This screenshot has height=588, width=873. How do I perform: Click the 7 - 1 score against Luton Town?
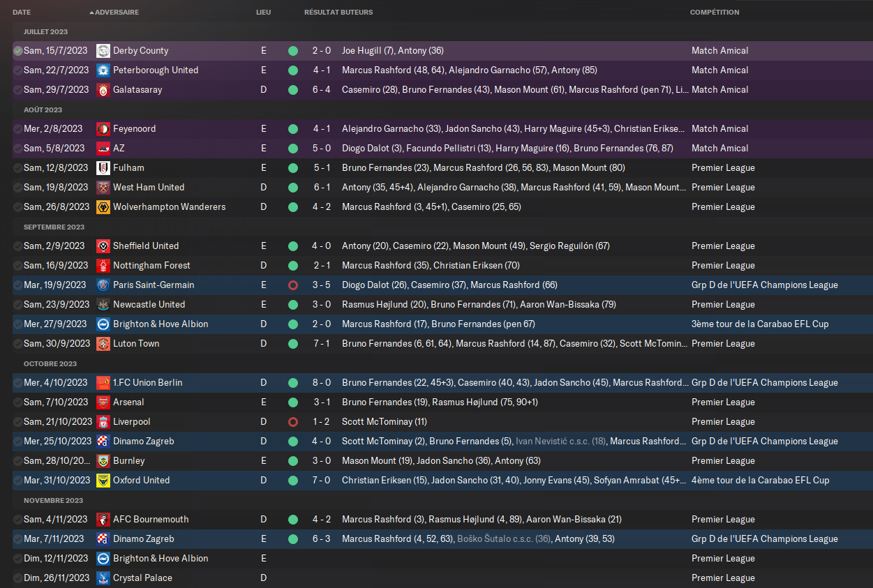(x=322, y=344)
